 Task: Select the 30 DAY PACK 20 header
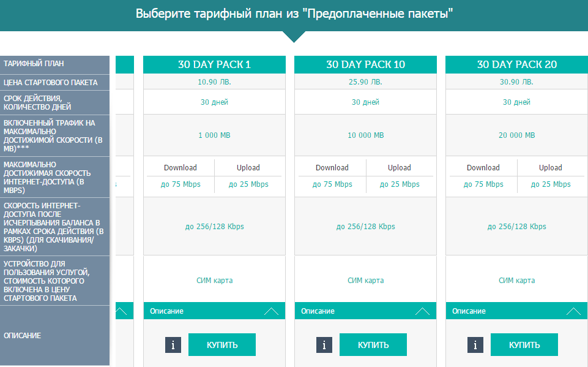coord(517,64)
